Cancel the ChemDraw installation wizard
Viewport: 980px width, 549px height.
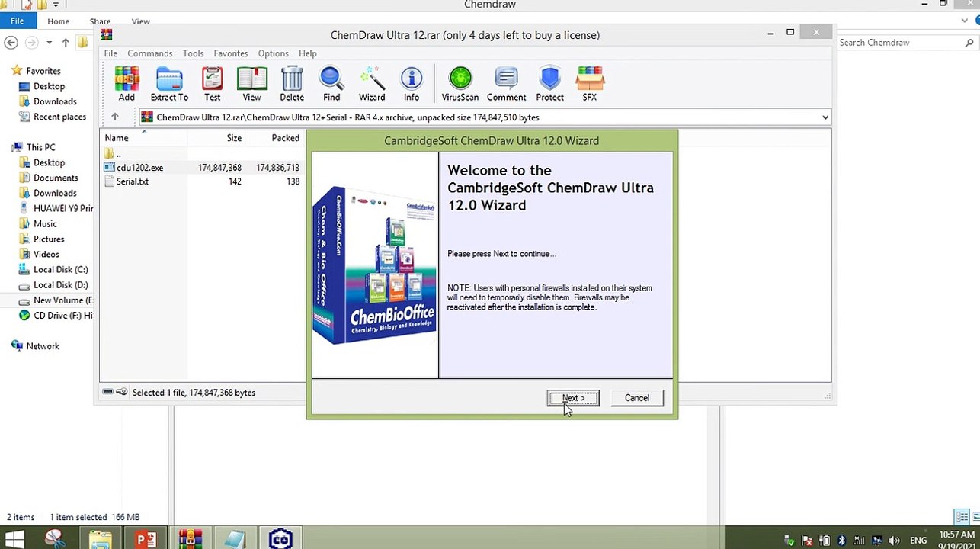point(637,398)
